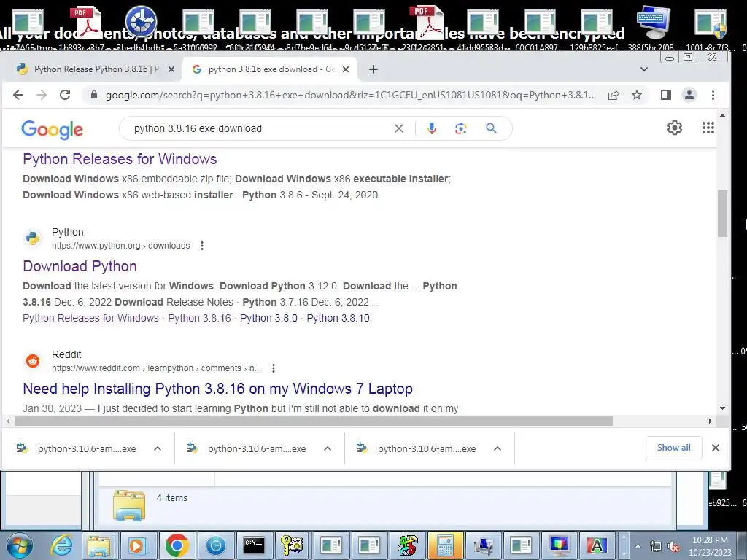Viewport: 747px width, 560px height.
Task: Start a voice search with the microphone
Action: [x=432, y=128]
